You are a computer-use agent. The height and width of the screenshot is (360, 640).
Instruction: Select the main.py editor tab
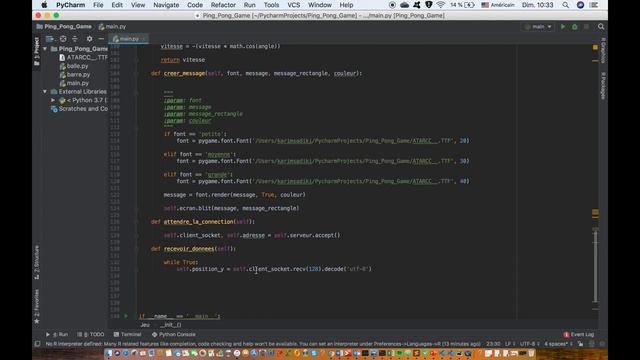click(x=128, y=39)
